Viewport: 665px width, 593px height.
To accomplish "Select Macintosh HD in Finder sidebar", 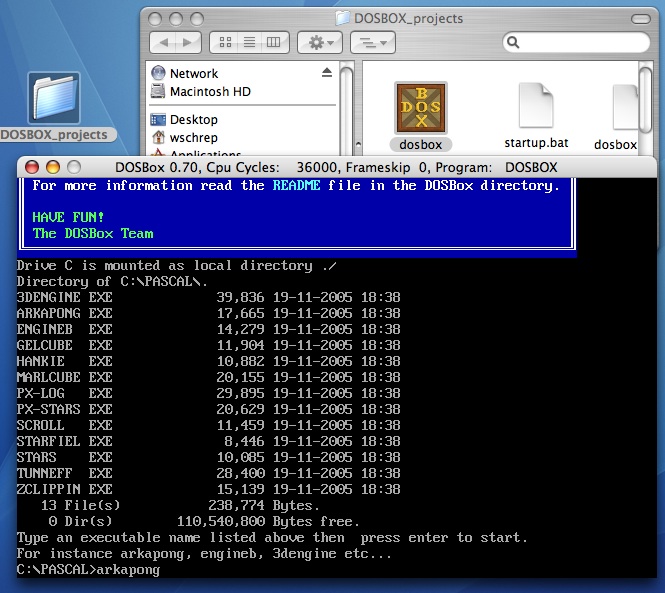I will tap(201, 91).
